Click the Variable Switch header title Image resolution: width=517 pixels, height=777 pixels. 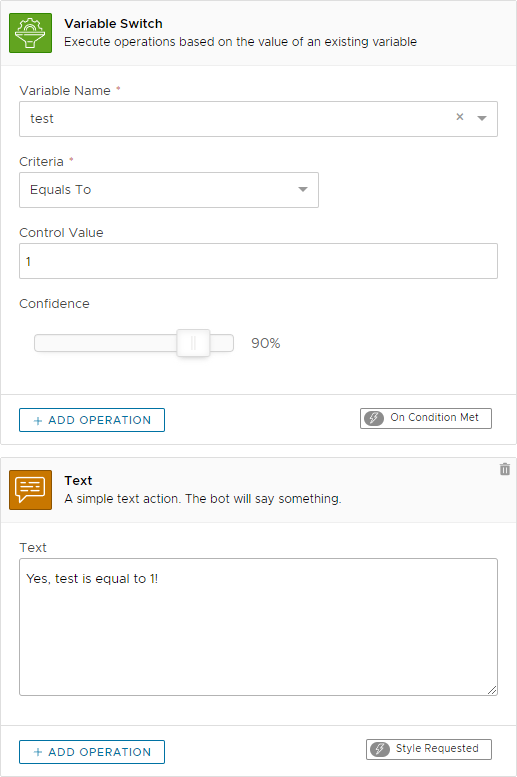[114, 24]
